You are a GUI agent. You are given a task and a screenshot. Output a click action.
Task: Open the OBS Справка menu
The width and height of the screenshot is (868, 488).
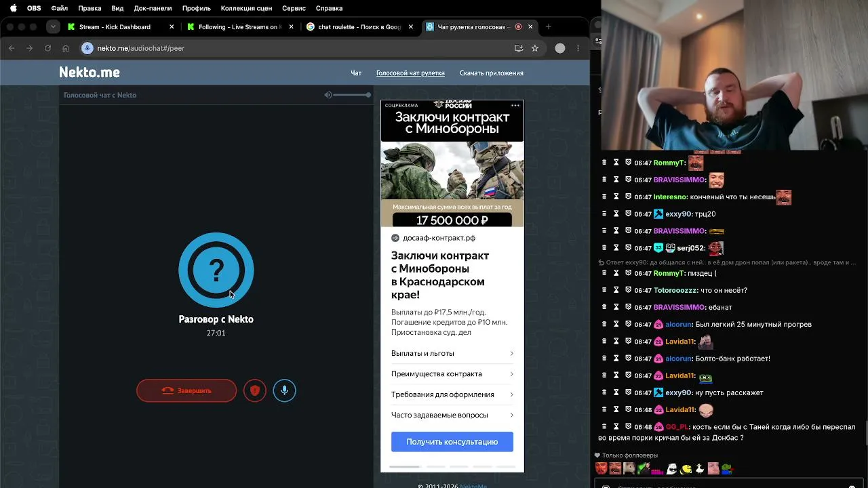(x=330, y=8)
